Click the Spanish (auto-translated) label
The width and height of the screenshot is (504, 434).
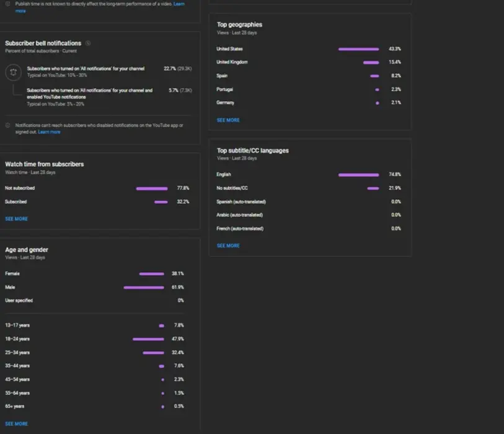(241, 202)
